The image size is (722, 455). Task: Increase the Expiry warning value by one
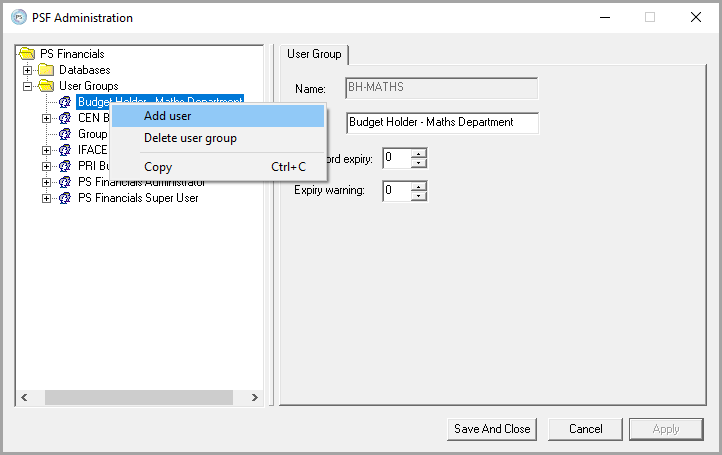point(419,185)
